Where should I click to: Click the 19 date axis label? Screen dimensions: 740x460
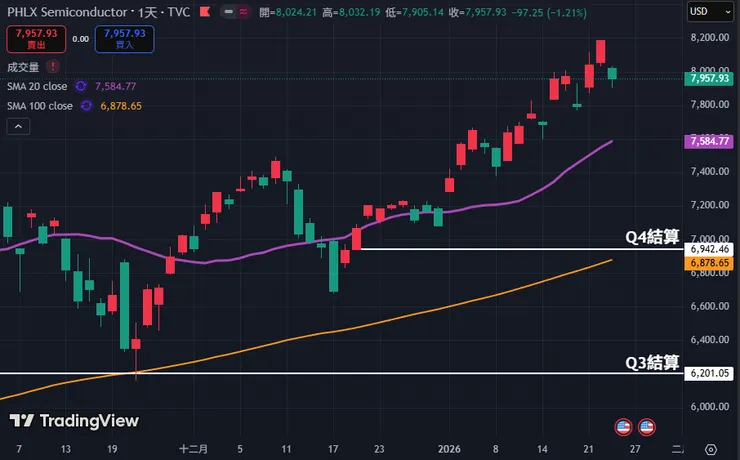pos(112,449)
